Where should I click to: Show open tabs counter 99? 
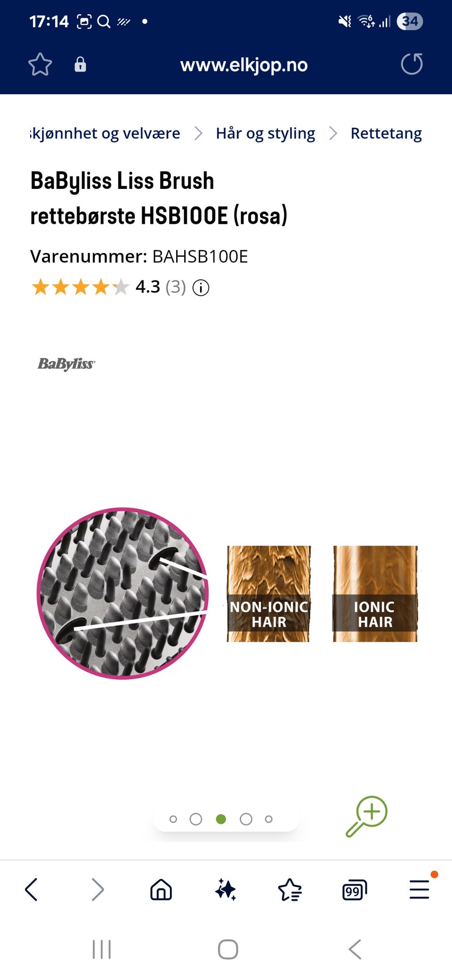355,890
